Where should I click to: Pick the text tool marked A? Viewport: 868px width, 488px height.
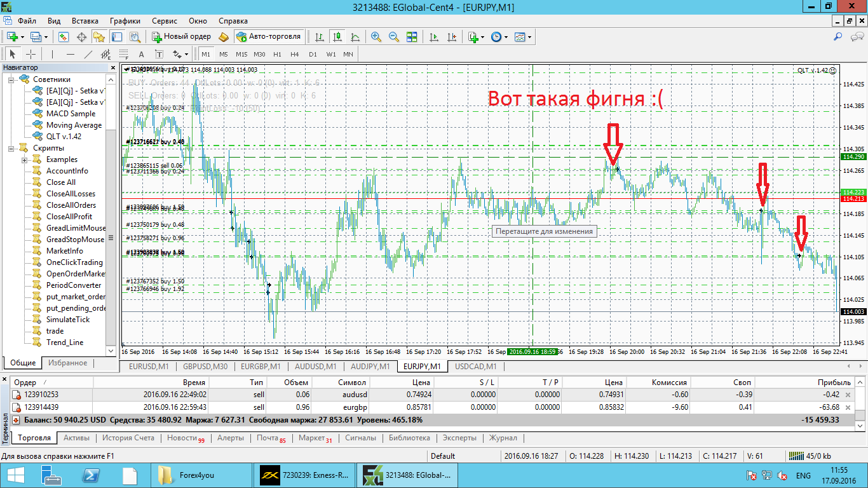pos(142,54)
